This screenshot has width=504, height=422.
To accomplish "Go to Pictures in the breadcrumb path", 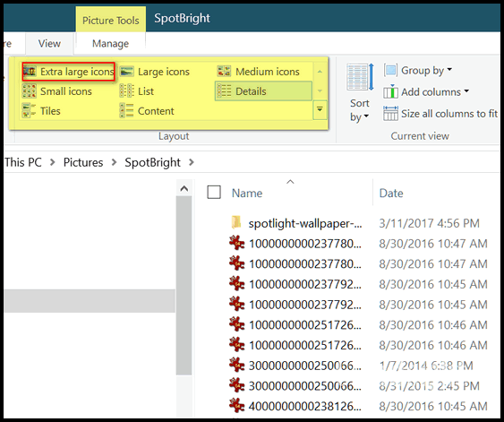I will (x=83, y=162).
